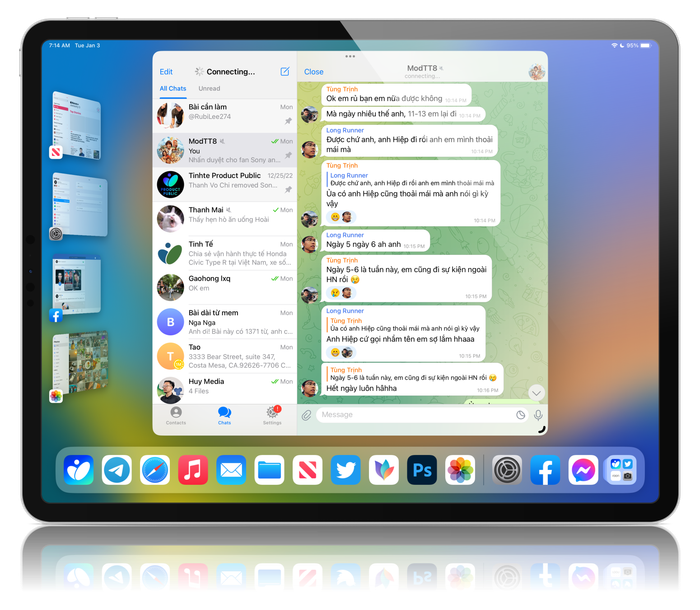
Task: Open scheduled message clock icon
Action: (521, 415)
